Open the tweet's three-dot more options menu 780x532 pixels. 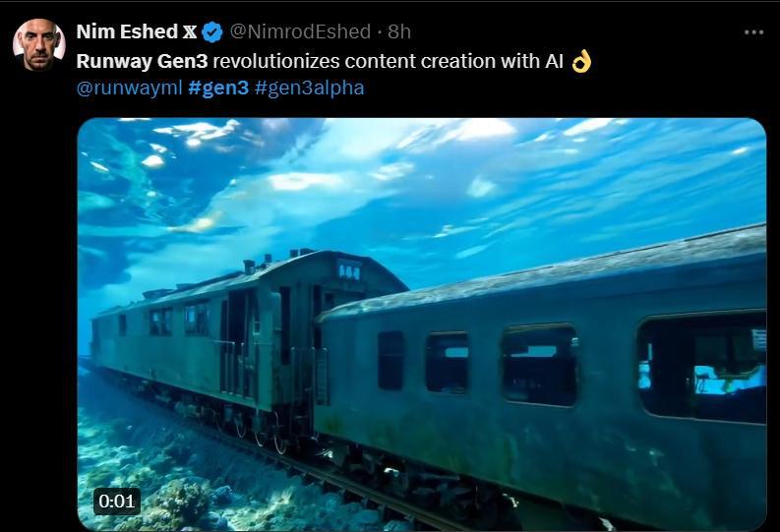(753, 32)
